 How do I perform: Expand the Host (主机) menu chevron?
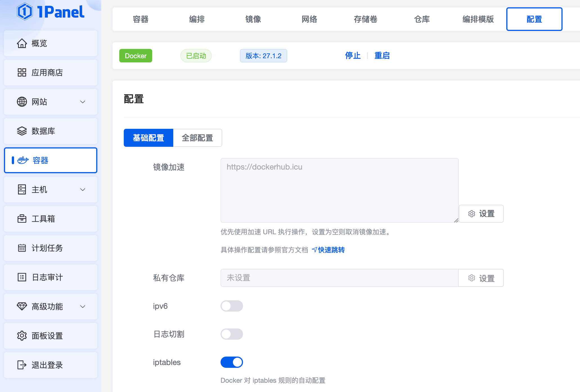[x=83, y=190]
